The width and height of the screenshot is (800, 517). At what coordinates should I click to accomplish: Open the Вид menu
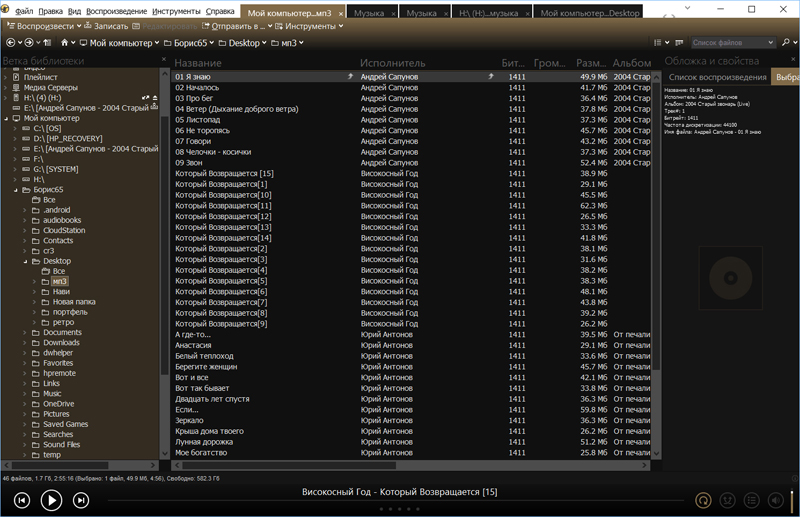74,11
